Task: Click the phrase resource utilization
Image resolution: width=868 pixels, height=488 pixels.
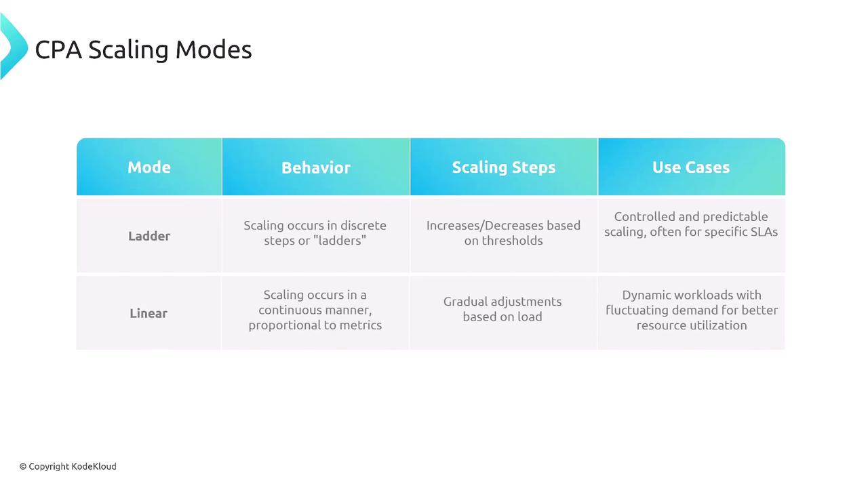Action: point(691,325)
